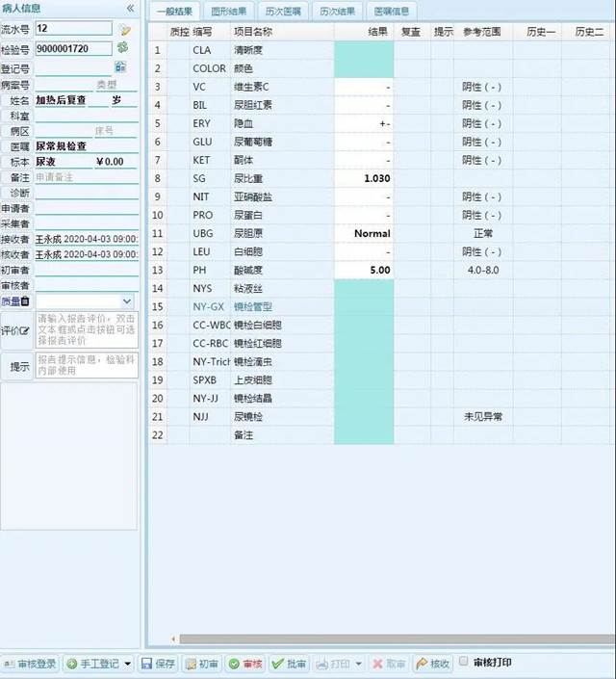
Task: Click the 备注 application note field
Action: (87, 177)
